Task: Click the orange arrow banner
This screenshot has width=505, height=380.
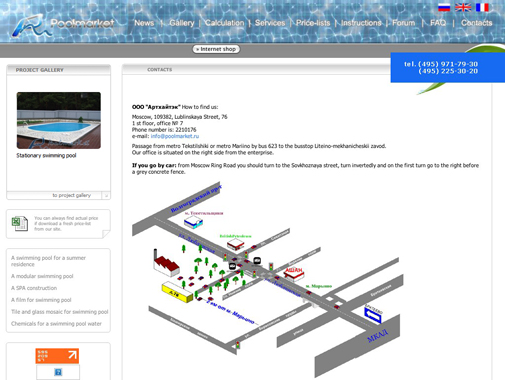Action: point(57,356)
